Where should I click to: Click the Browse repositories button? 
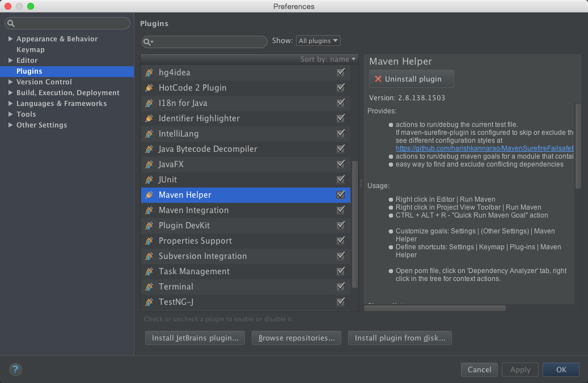point(296,338)
